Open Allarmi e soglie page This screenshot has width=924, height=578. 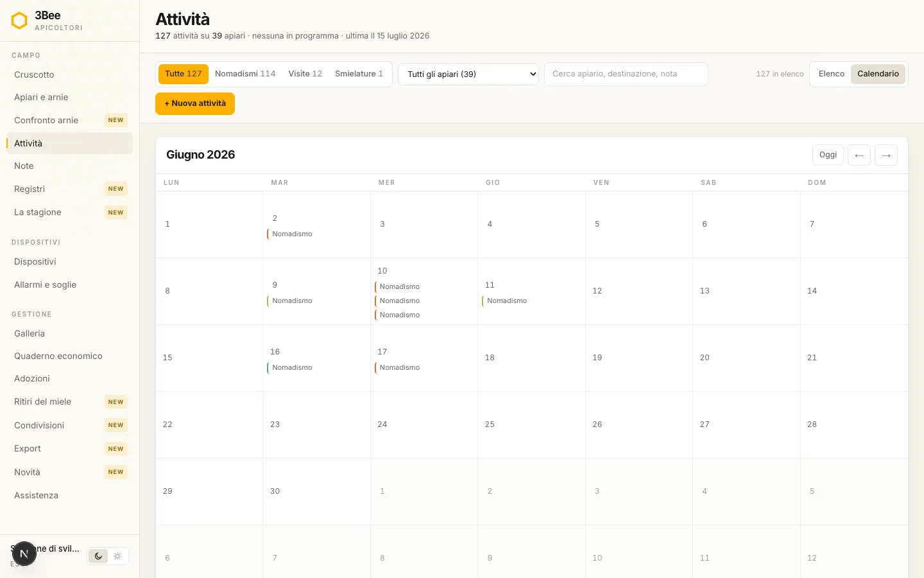69,285
